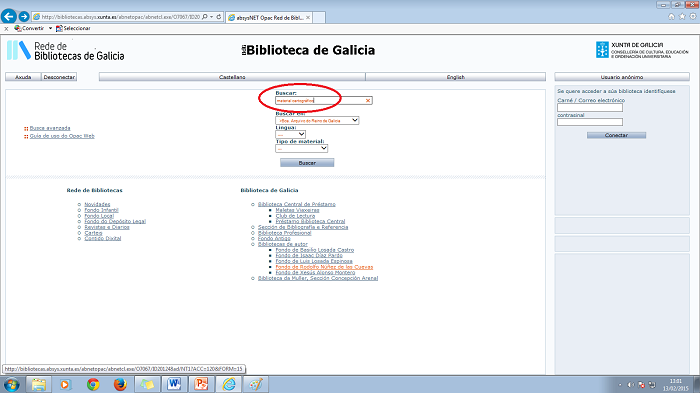Click the Usuario anónimo header bar
This screenshot has height=393, width=700.
pos(622,77)
